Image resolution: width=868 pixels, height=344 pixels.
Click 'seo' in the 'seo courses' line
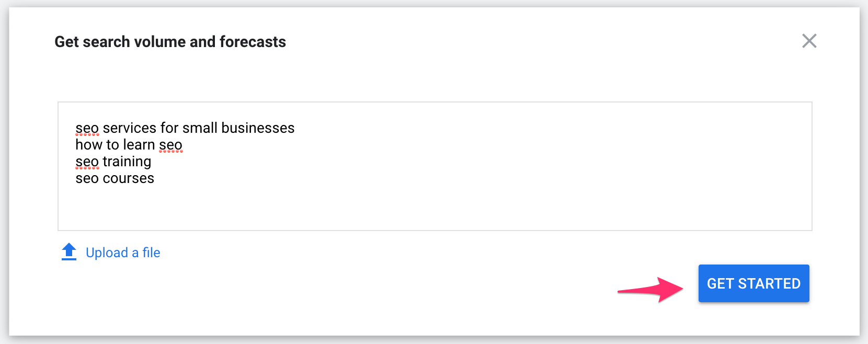tap(87, 179)
